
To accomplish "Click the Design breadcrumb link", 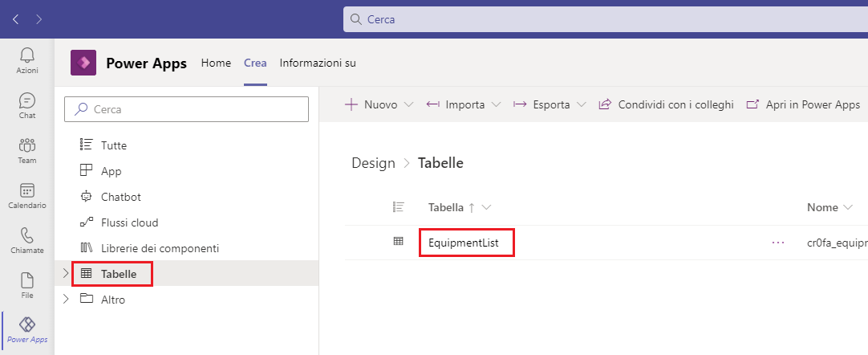I will (x=374, y=163).
